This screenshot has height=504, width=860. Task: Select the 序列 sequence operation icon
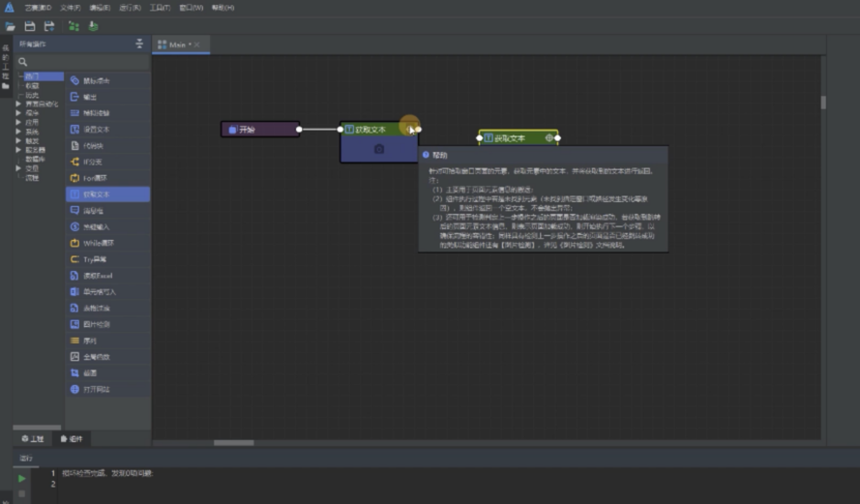(x=74, y=341)
